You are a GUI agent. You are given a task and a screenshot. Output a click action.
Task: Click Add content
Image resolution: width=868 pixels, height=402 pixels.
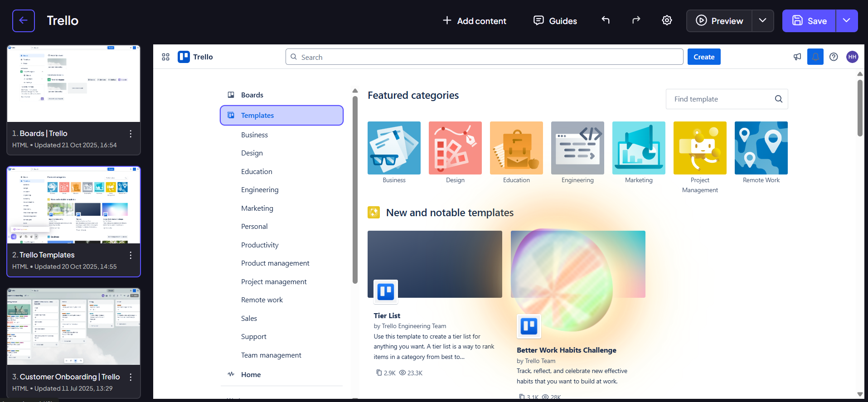474,21
